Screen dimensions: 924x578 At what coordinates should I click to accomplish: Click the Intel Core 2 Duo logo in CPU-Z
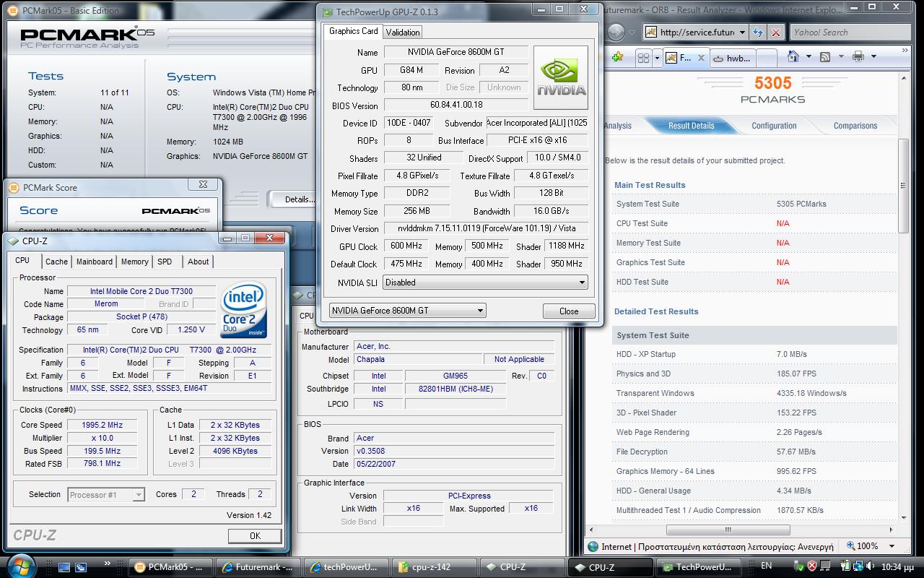[x=244, y=311]
